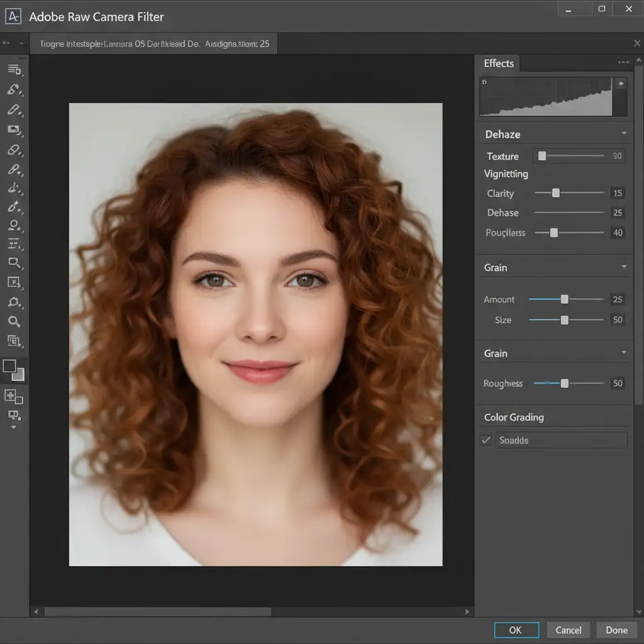Image resolution: width=644 pixels, height=644 pixels.
Task: Click the list icon atop the left toolbar
Action: point(14,69)
